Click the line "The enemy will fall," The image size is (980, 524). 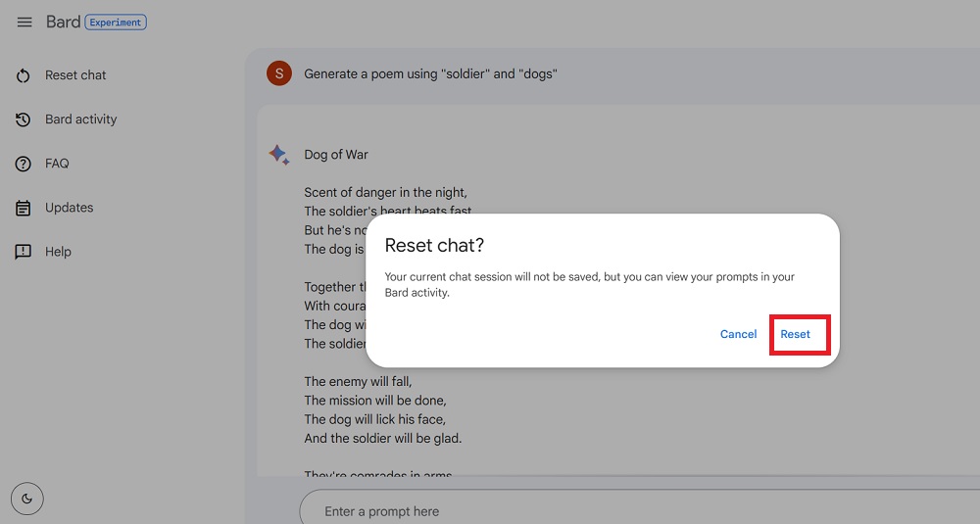pyautogui.click(x=358, y=382)
